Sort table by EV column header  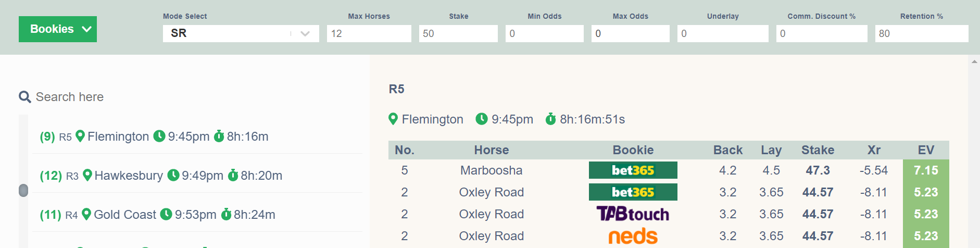click(925, 150)
